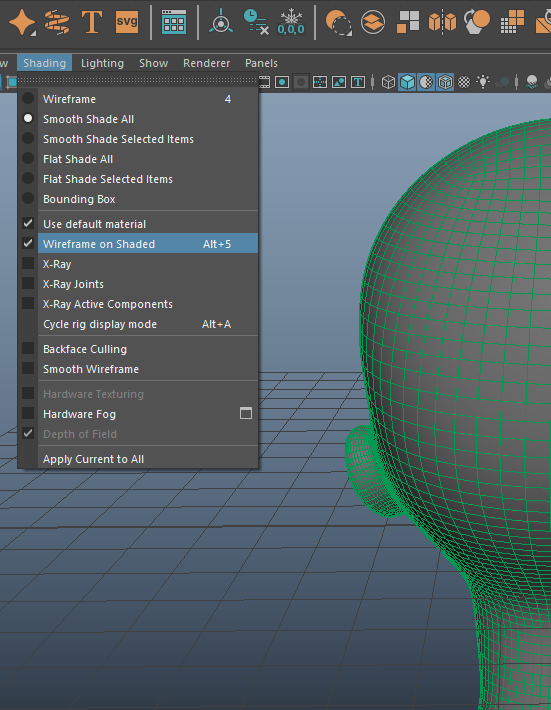Choose Smooth Shade Selected Items
Image resolution: width=551 pixels, height=710 pixels.
pyautogui.click(x=138, y=139)
